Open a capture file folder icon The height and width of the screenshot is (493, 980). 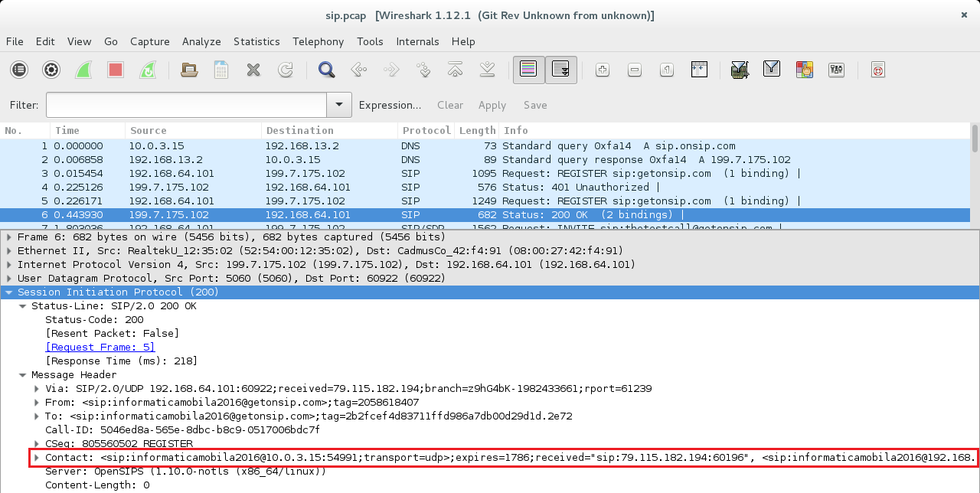click(x=189, y=70)
